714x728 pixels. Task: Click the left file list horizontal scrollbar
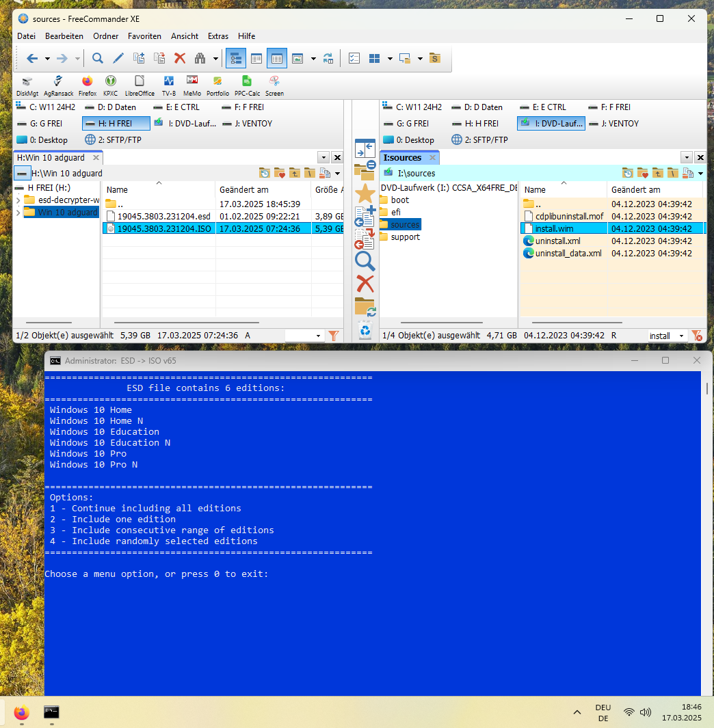(x=186, y=322)
